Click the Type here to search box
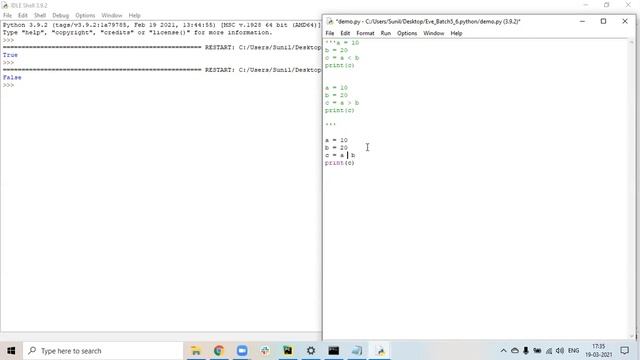This screenshot has height=360, width=640. click(103, 351)
